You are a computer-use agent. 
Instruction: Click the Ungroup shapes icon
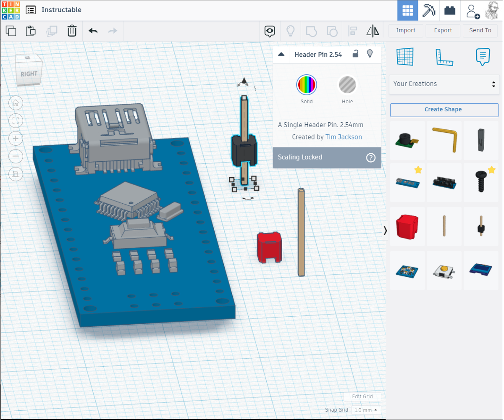click(x=332, y=31)
